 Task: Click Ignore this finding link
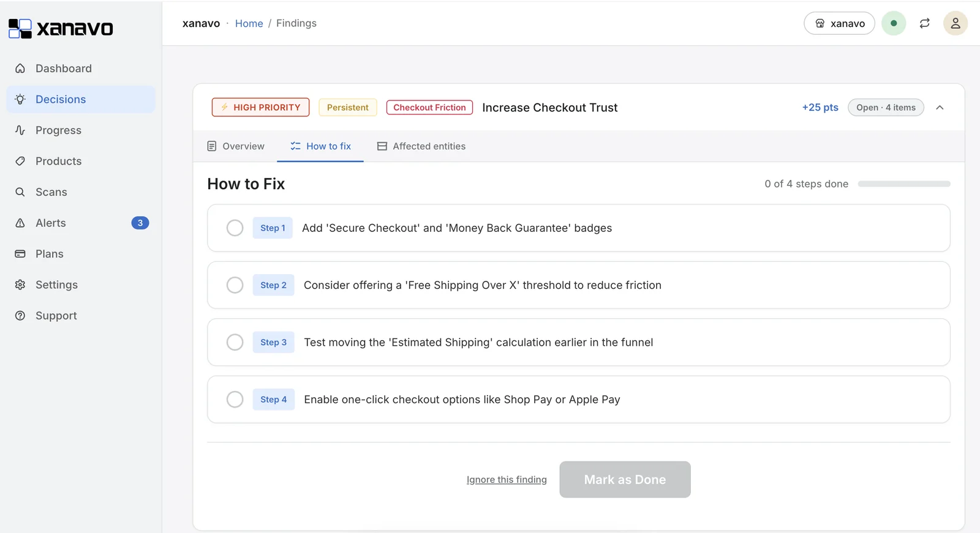pos(507,480)
